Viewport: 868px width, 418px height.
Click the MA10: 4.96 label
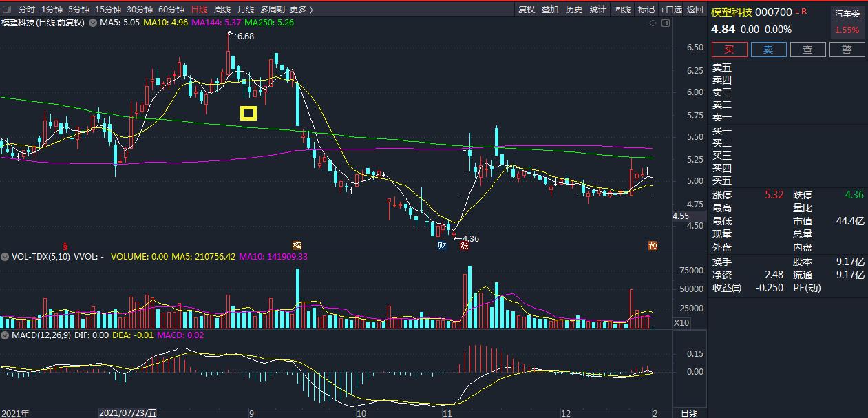click(x=165, y=23)
